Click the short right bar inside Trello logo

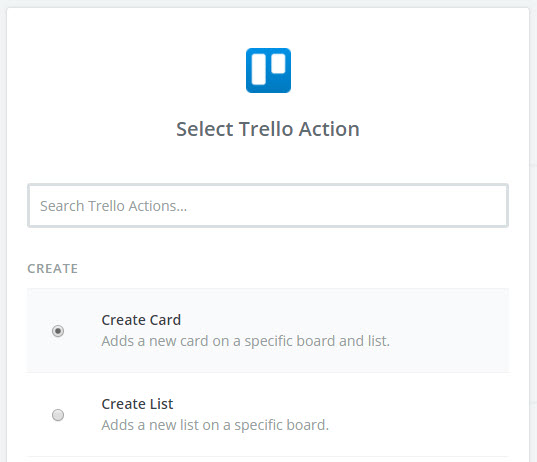coord(278,63)
